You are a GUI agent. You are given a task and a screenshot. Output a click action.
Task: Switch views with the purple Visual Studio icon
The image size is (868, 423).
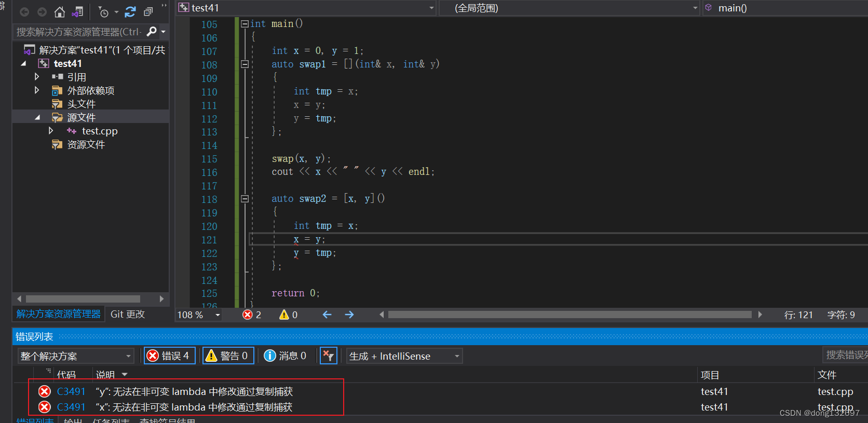[77, 11]
